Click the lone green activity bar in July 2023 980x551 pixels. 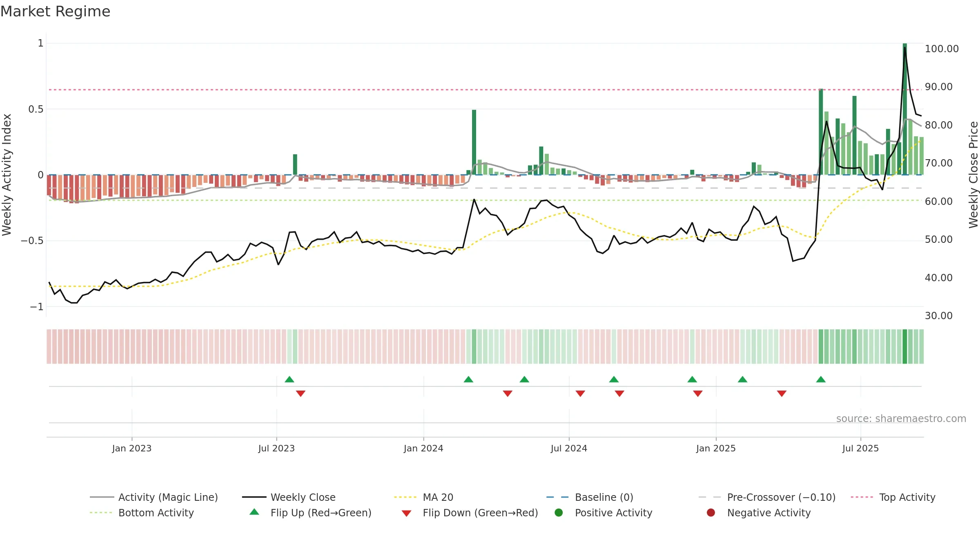295,164
